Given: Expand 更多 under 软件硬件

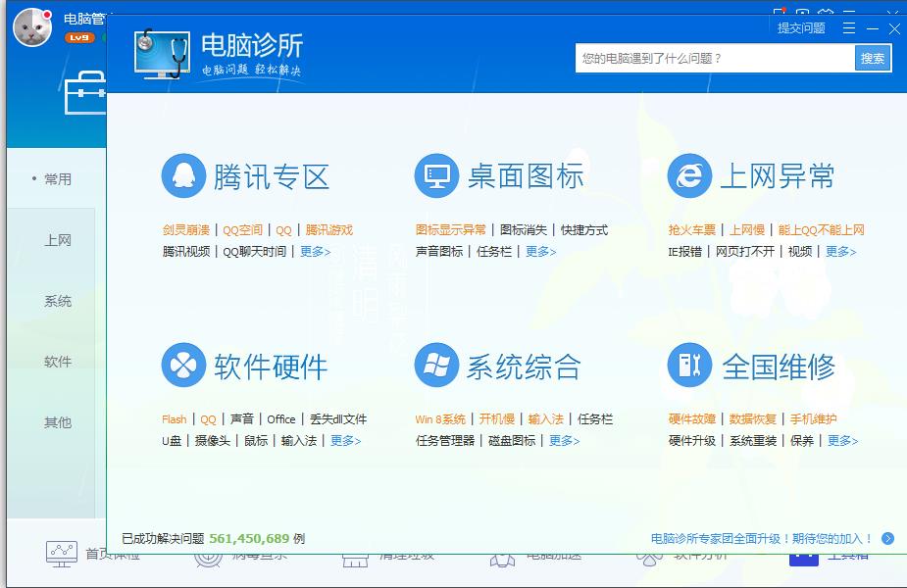Looking at the screenshot, I should pyautogui.click(x=346, y=441).
